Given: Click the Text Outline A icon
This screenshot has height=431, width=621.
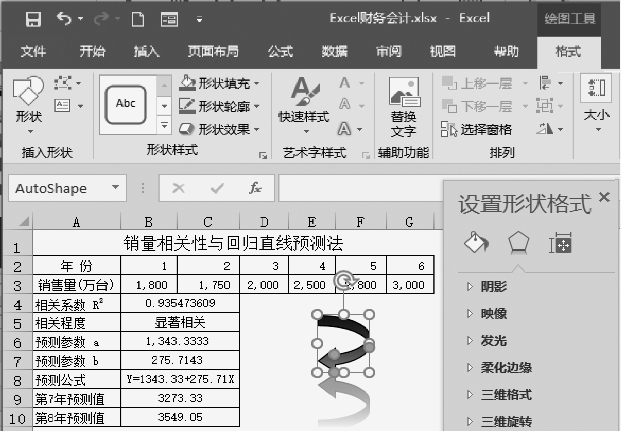Looking at the screenshot, I should tap(345, 105).
